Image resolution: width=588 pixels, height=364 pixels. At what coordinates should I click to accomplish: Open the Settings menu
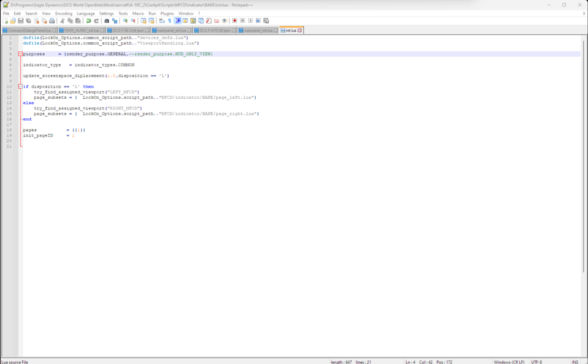tap(106, 14)
